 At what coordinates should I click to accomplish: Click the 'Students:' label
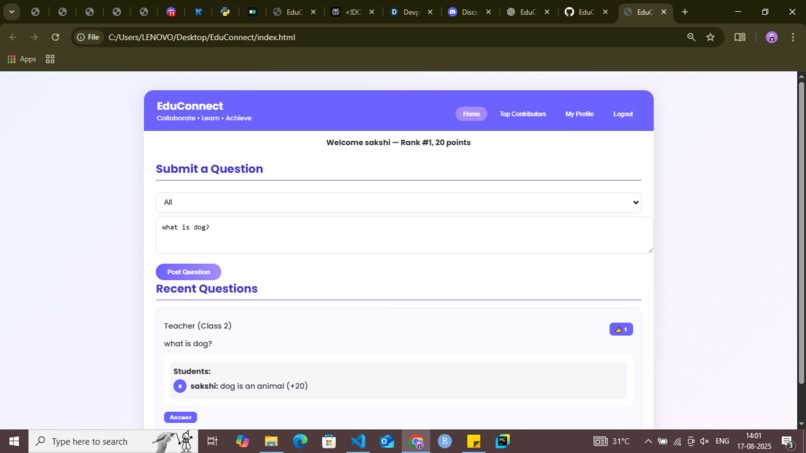click(x=192, y=371)
